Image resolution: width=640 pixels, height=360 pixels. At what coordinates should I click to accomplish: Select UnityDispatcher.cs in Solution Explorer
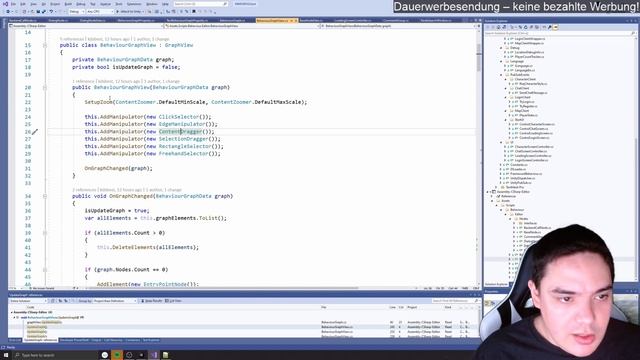pos(522,178)
